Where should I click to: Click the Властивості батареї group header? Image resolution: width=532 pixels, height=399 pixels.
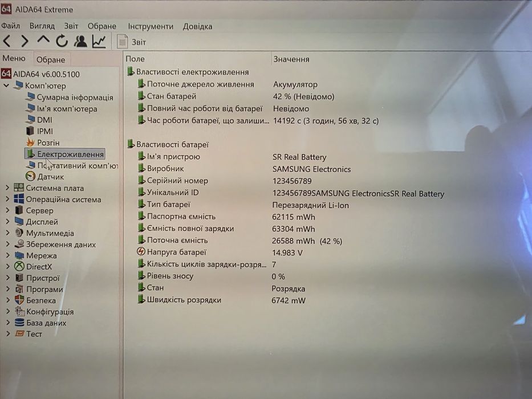(168, 144)
